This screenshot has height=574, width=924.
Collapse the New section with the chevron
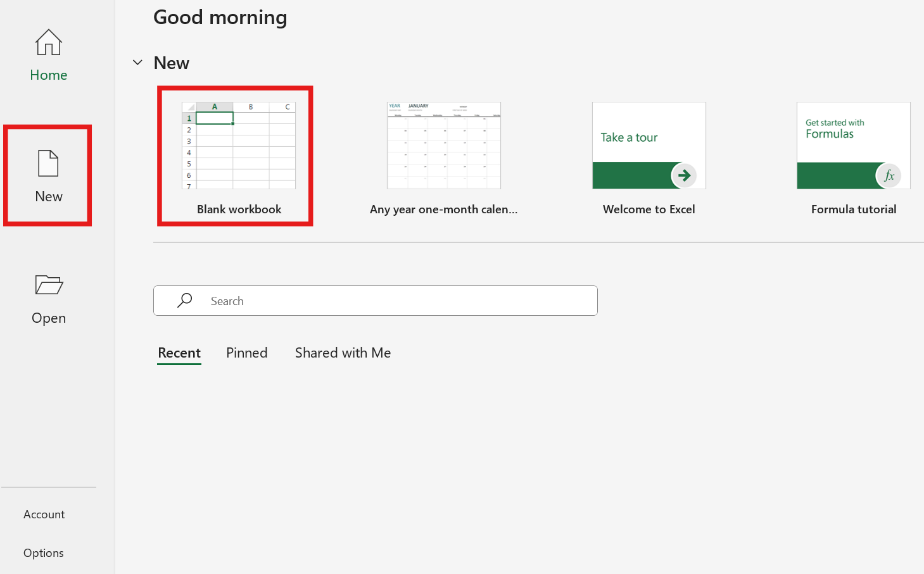click(137, 63)
